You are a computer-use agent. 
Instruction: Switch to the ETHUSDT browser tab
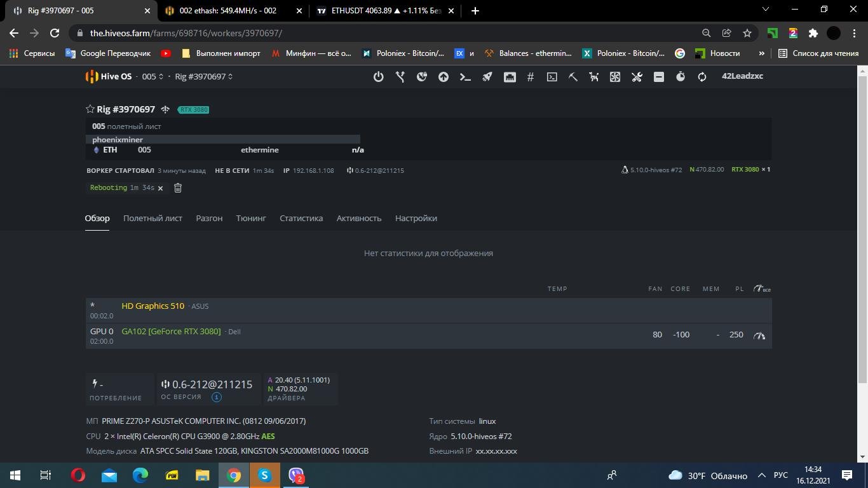tap(384, 11)
